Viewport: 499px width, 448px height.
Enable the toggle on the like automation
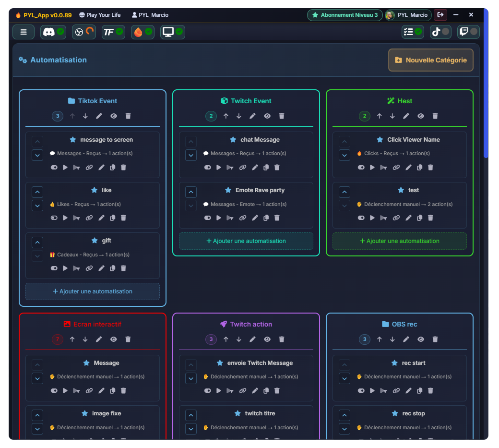(x=54, y=218)
